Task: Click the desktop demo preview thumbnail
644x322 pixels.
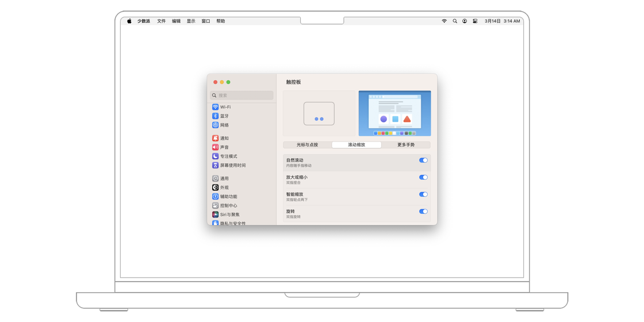Action: pos(394,113)
